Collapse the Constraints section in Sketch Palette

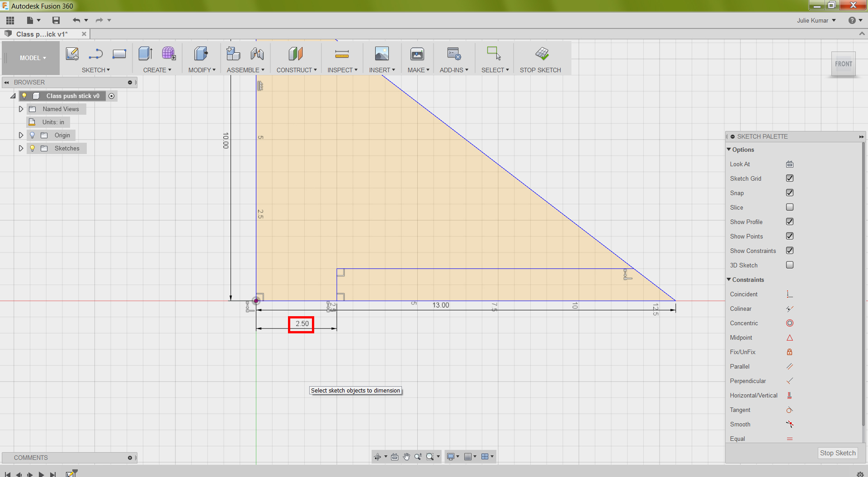click(729, 280)
